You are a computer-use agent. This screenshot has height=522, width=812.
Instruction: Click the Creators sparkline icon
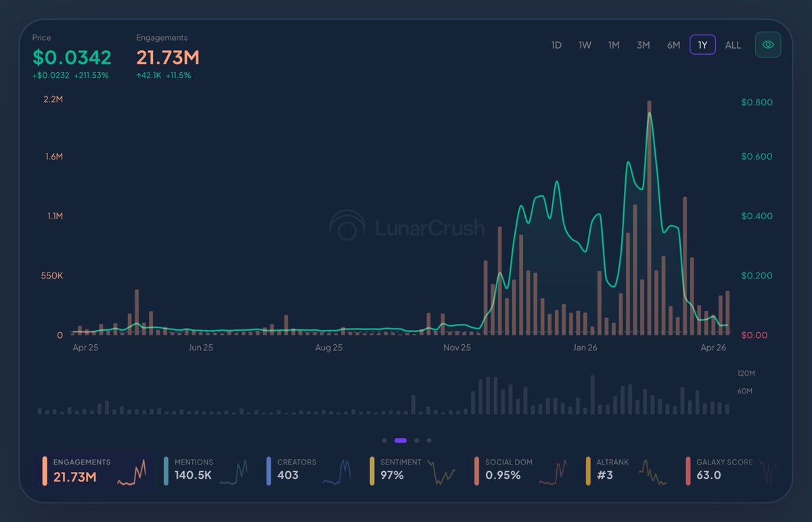(336, 471)
